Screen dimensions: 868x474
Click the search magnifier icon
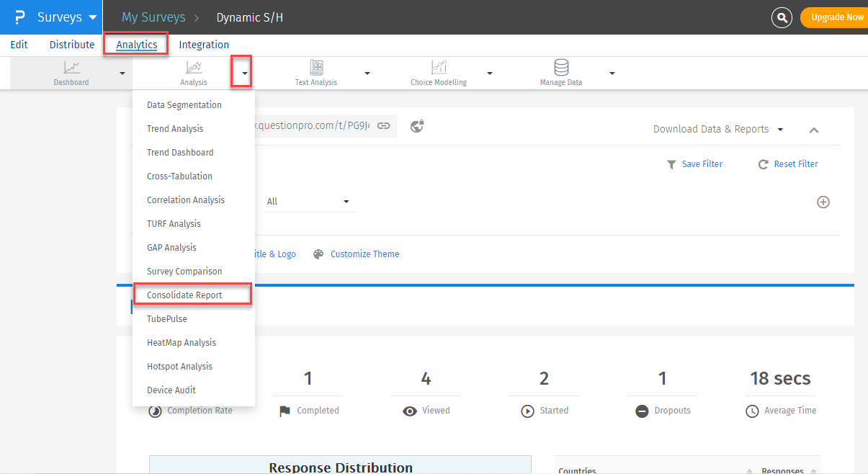[782, 17]
